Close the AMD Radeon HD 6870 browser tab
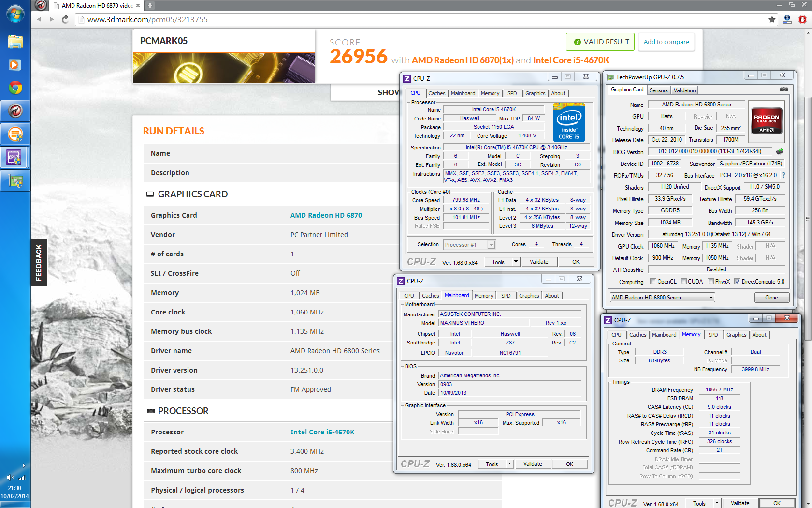This screenshot has height=508, width=812. point(138,6)
